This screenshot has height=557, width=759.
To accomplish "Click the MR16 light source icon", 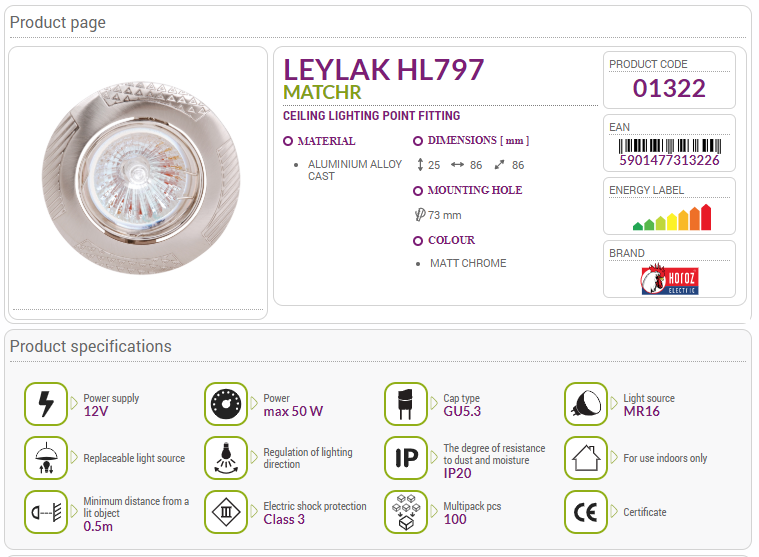I will click(x=586, y=404).
